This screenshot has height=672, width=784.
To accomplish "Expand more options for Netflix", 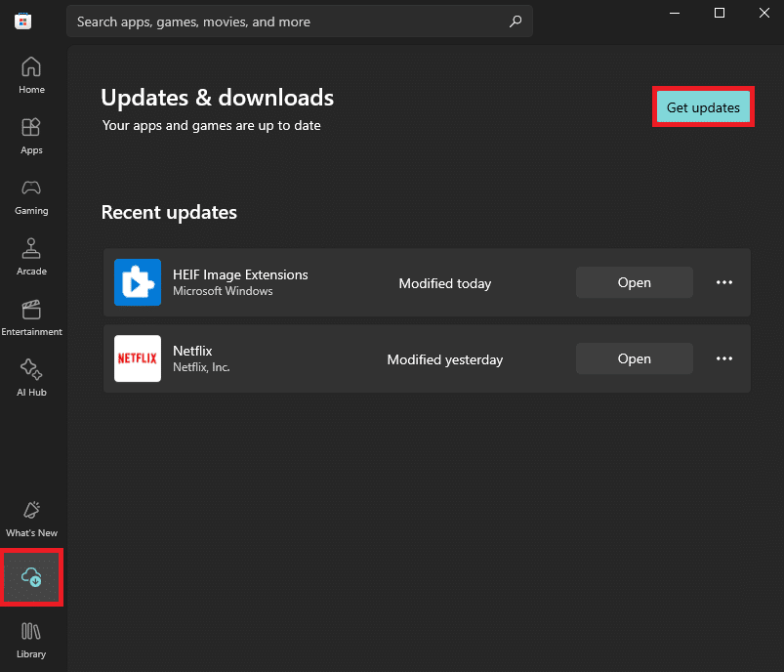I will (724, 358).
